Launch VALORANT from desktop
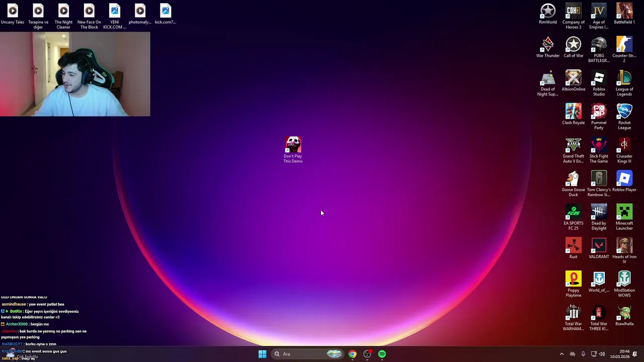 click(599, 248)
